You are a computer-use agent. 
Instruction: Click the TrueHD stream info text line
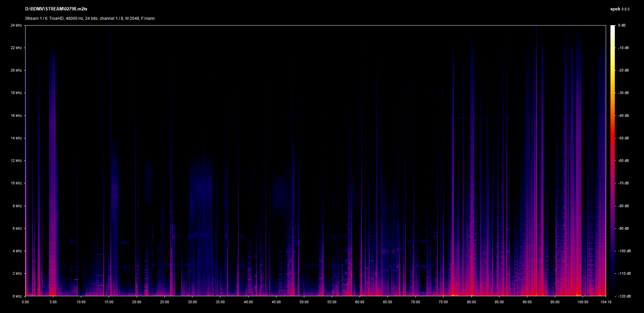tap(90, 18)
